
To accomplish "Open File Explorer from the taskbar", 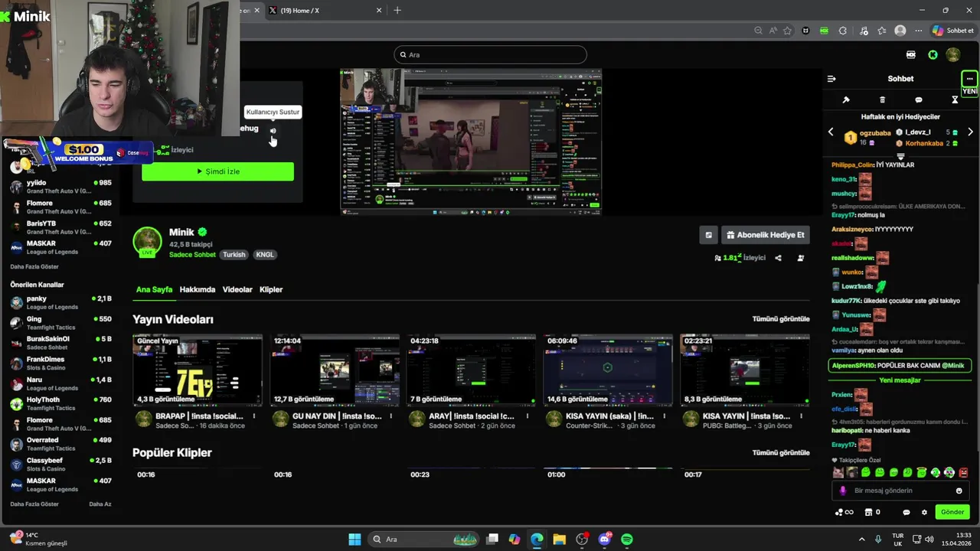I will [x=559, y=540].
